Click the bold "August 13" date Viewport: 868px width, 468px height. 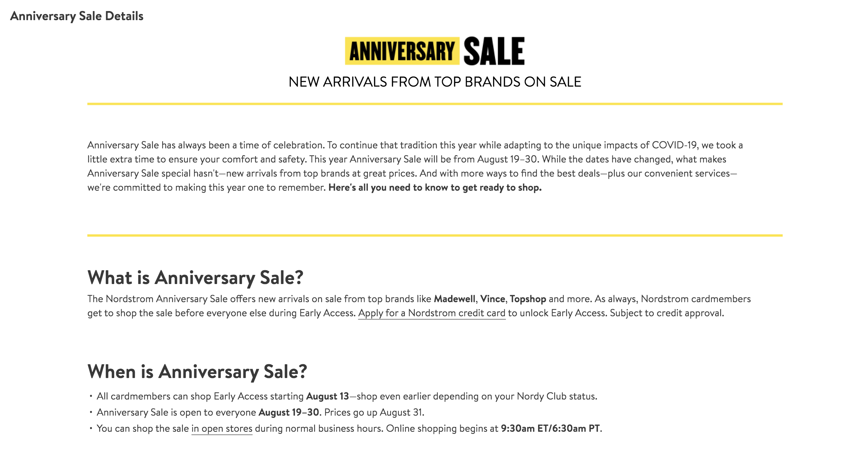point(327,396)
